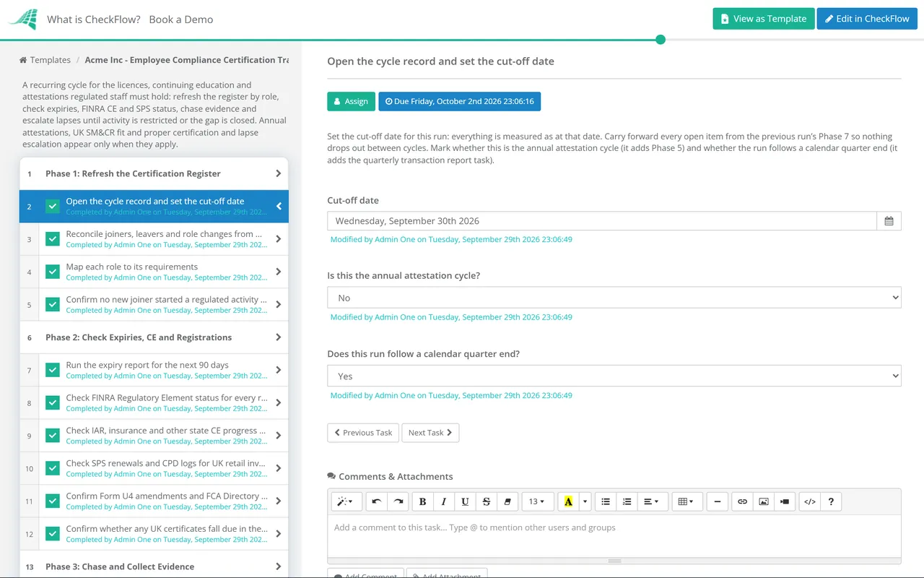This screenshot has height=578, width=924.
Task: Uncheck 'Run the expiry report' task checkbox
Action: click(x=53, y=370)
